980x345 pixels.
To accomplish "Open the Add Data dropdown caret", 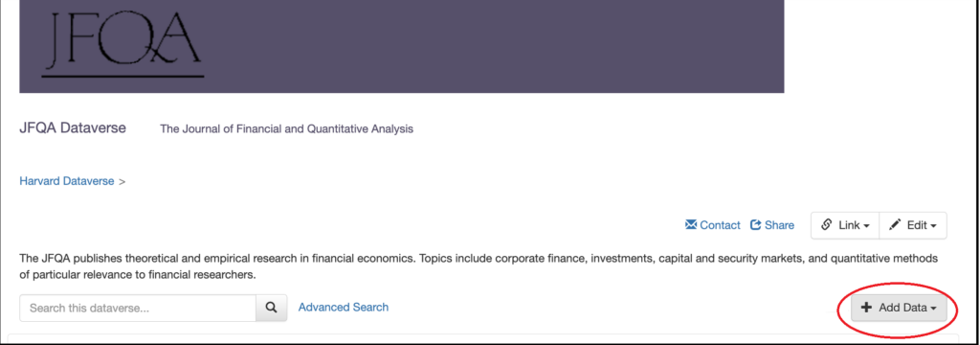I will pos(934,309).
